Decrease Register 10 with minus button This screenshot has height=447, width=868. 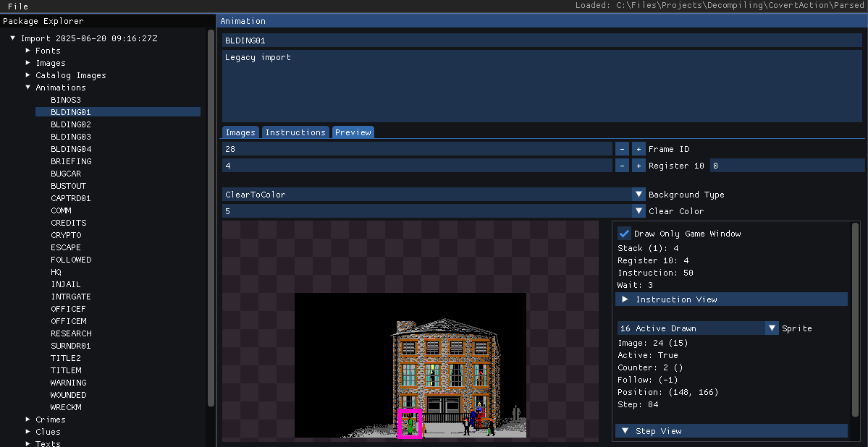pyautogui.click(x=622, y=166)
